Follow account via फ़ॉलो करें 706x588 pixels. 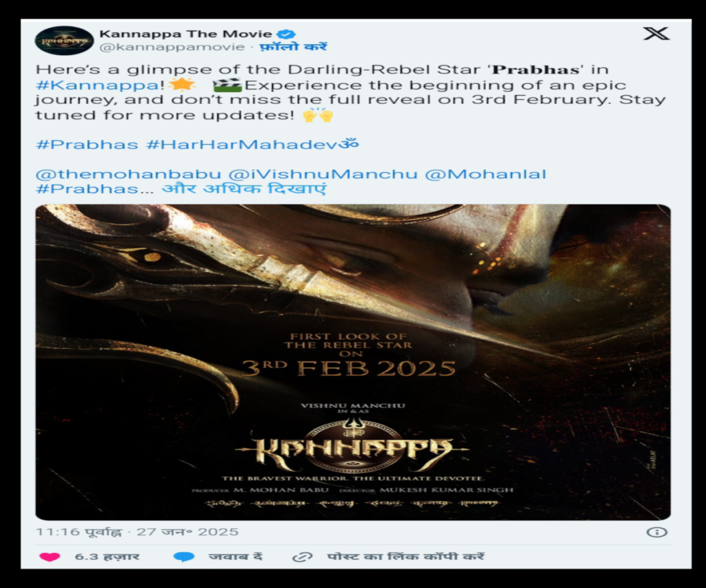(x=294, y=47)
